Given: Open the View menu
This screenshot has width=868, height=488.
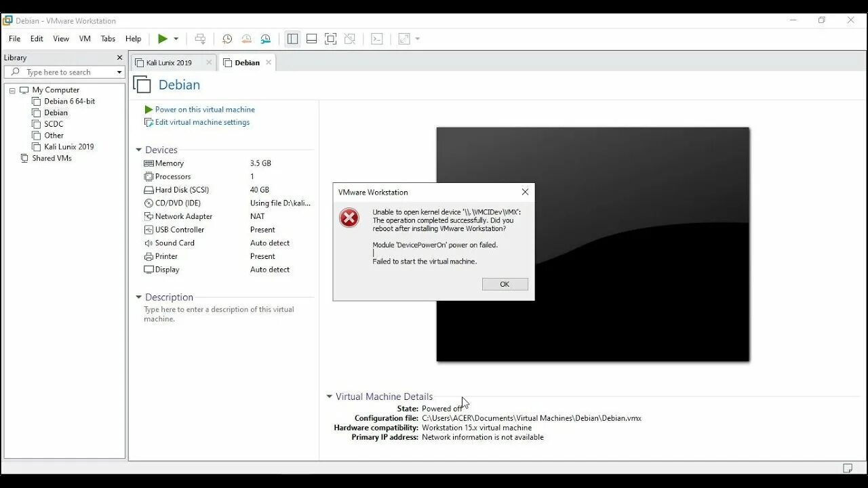Looking at the screenshot, I should (x=61, y=39).
